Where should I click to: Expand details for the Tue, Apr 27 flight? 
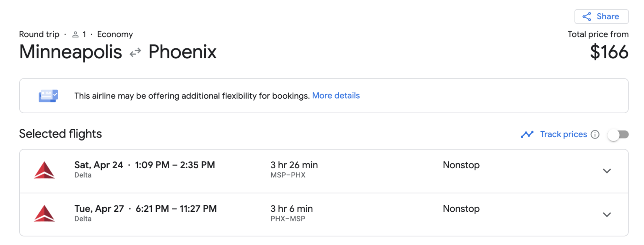pos(607,214)
